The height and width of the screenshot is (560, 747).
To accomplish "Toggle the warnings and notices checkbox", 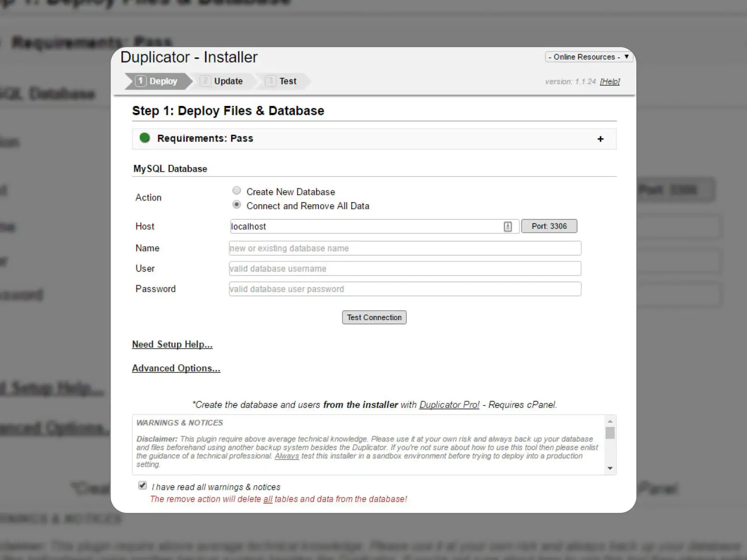I will tap(142, 485).
